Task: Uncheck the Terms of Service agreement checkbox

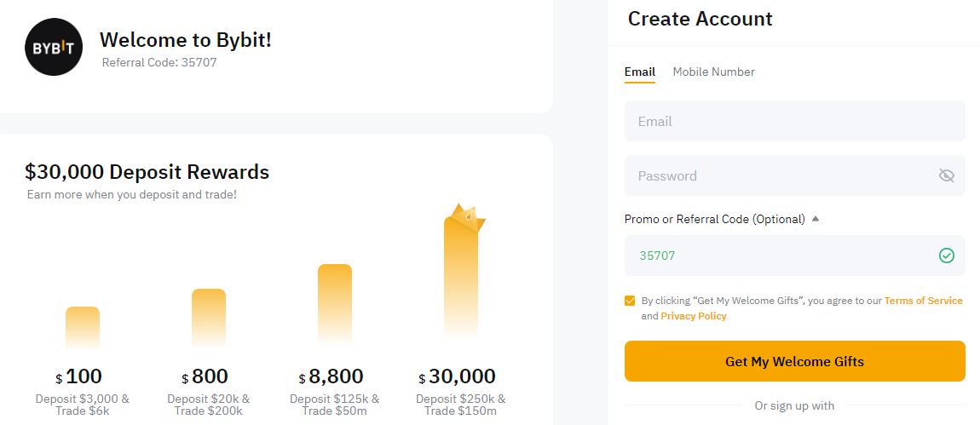Action: pos(630,301)
